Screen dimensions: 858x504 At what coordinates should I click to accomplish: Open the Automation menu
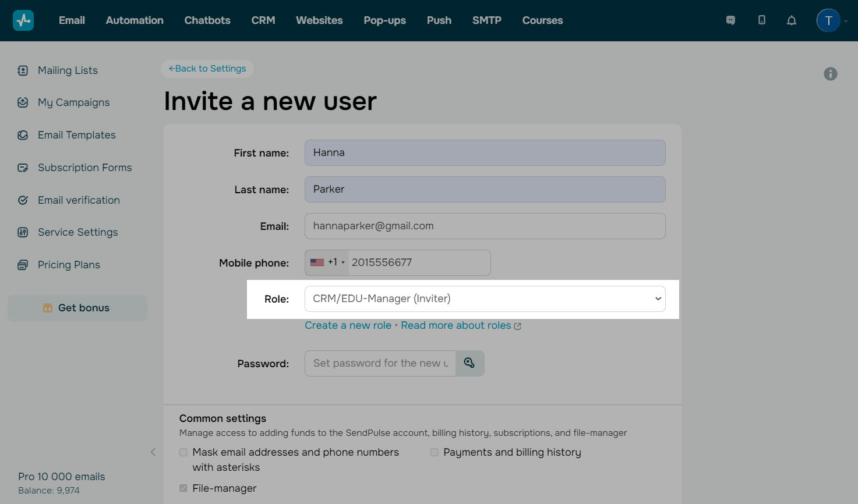(x=135, y=20)
